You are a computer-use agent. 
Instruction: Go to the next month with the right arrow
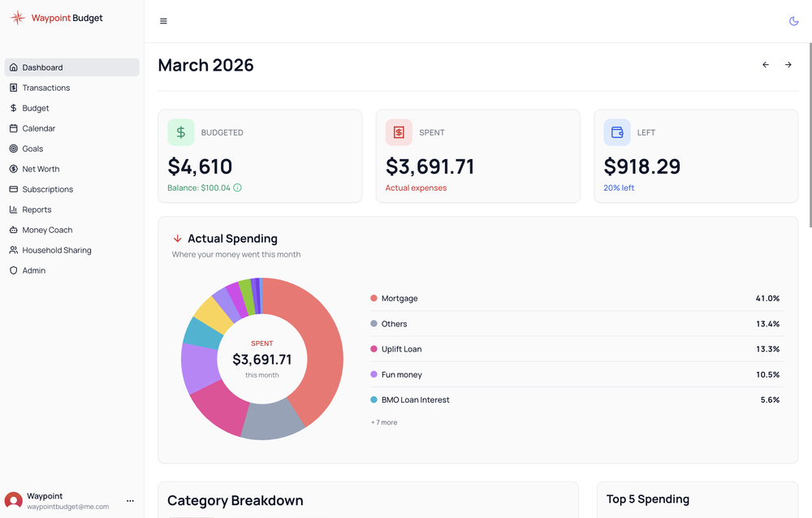[x=788, y=64]
